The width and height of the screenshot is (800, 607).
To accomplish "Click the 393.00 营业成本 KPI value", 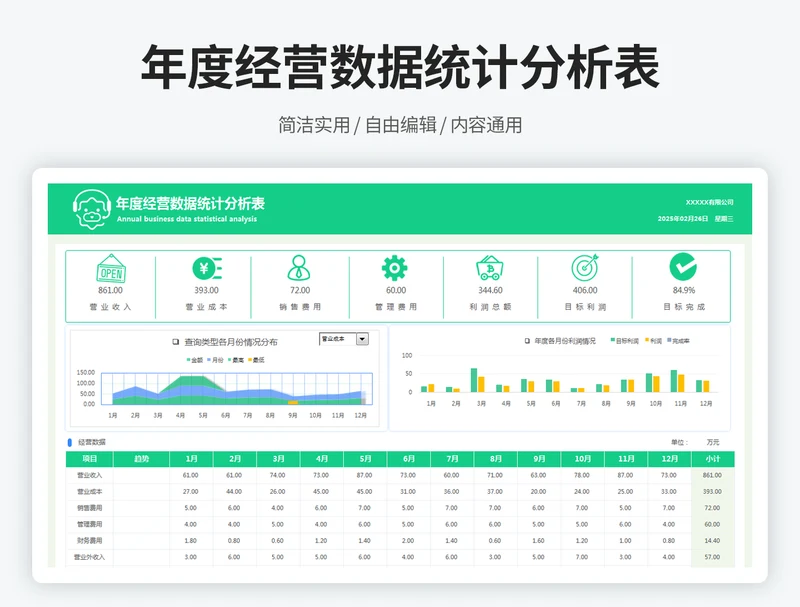I will [206, 290].
